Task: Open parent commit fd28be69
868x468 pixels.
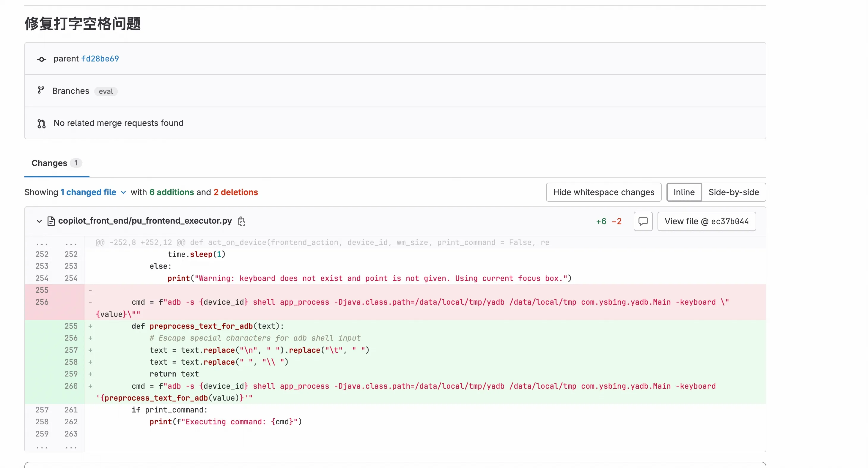Action: pos(100,58)
